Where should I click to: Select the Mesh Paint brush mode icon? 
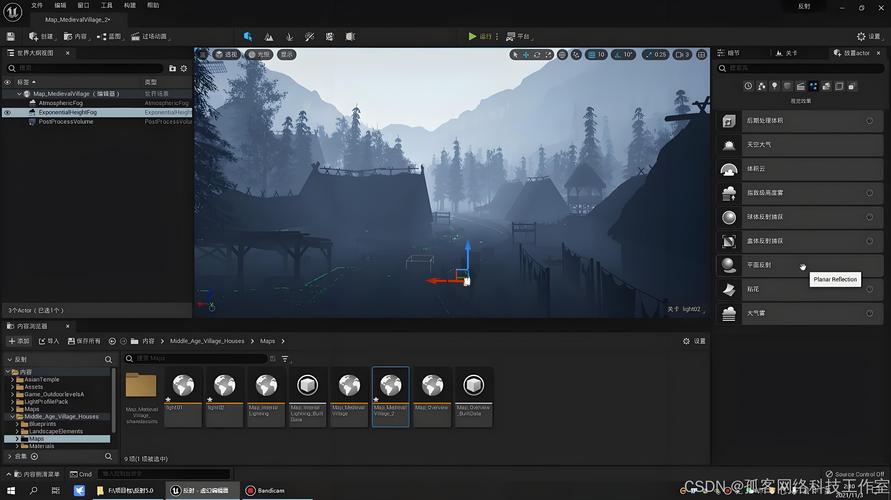[309, 36]
